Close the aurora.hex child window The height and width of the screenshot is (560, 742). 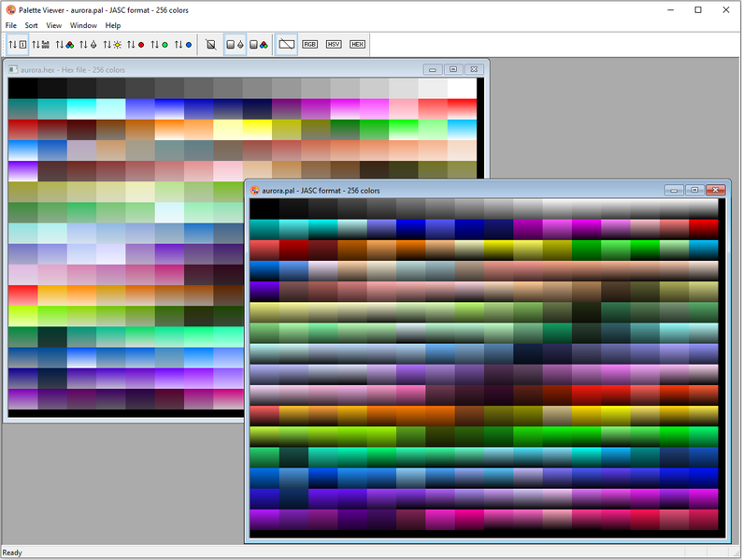(x=474, y=69)
